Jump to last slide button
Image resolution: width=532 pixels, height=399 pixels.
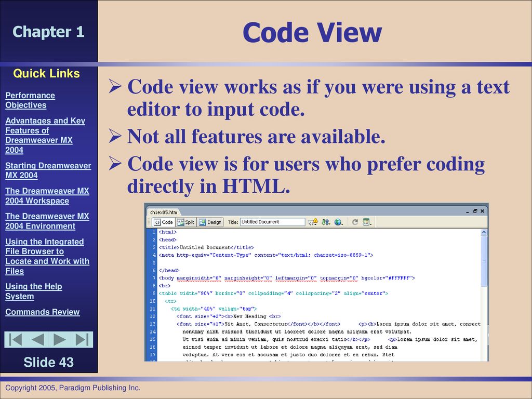(82, 340)
